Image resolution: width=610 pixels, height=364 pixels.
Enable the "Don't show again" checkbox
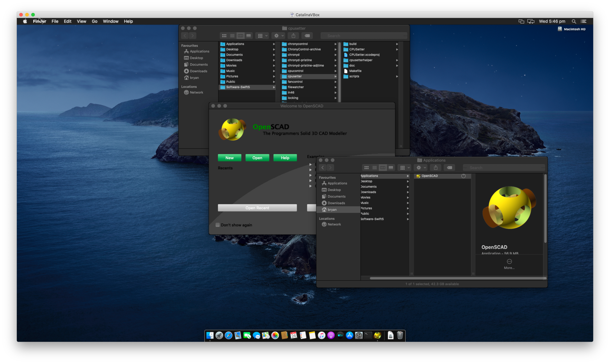pyautogui.click(x=218, y=225)
